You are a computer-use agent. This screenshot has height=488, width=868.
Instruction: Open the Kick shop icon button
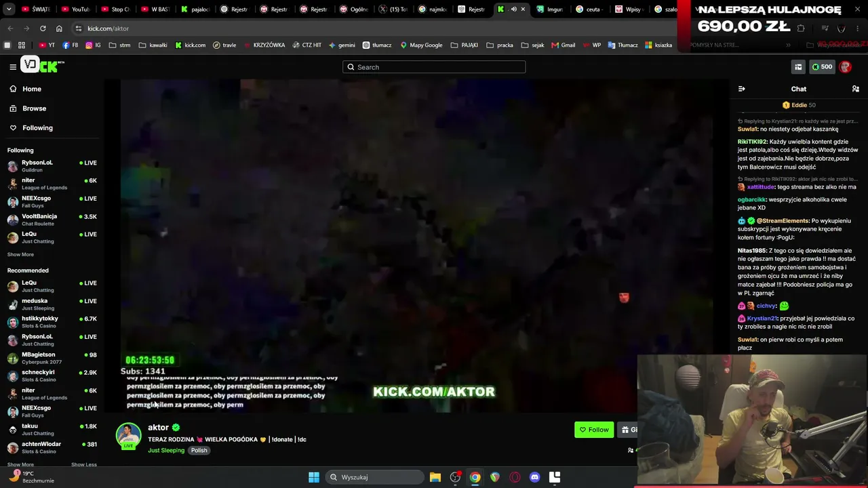(798, 66)
